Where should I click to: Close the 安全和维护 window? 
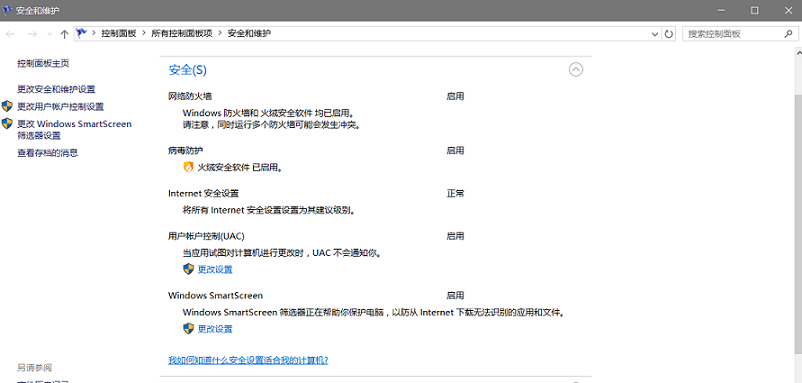pyautogui.click(x=788, y=10)
